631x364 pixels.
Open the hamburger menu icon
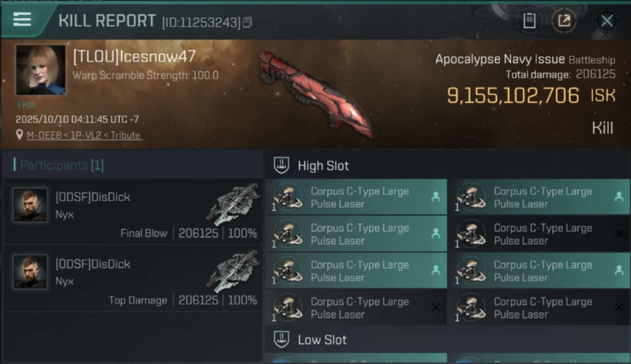pos(22,19)
